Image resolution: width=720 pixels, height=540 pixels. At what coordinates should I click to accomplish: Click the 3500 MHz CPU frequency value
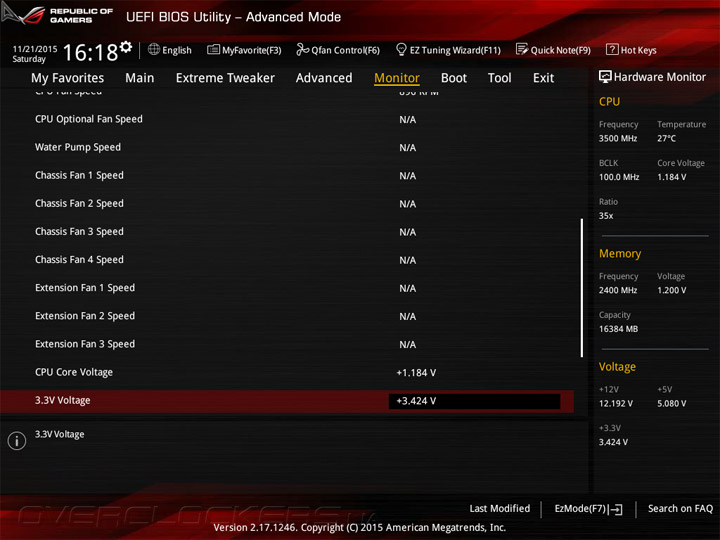point(618,138)
